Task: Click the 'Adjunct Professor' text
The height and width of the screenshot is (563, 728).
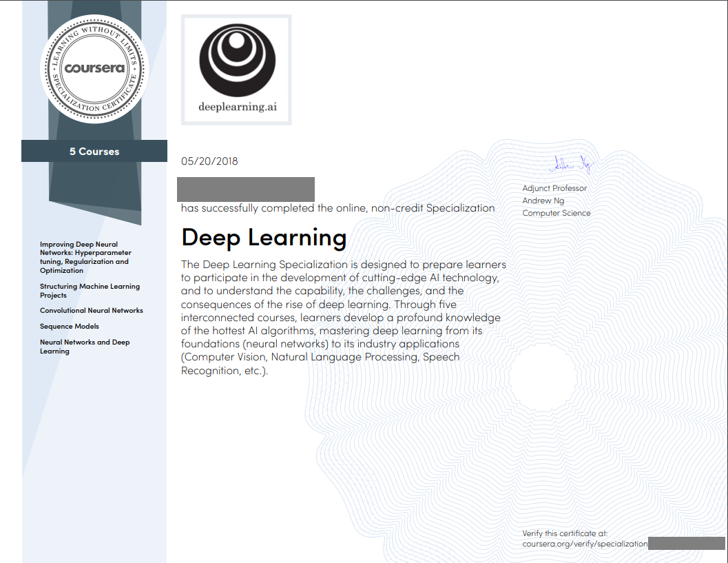Action: [554, 188]
